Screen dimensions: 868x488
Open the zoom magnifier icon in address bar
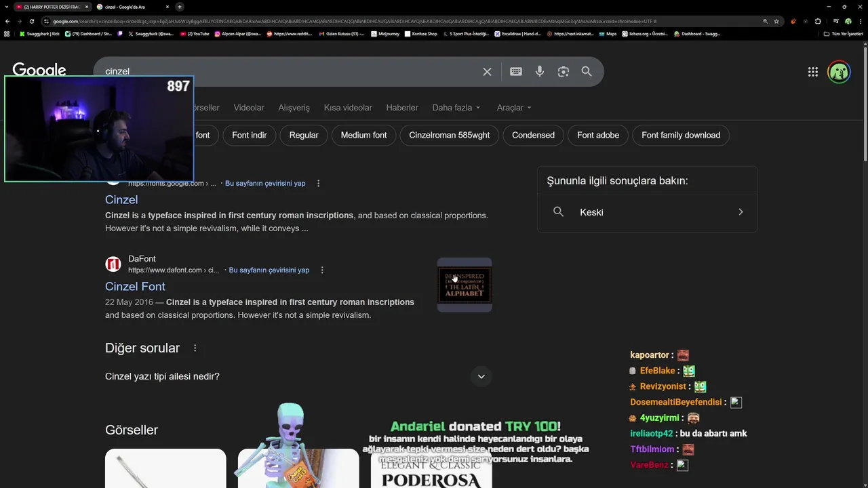765,21
